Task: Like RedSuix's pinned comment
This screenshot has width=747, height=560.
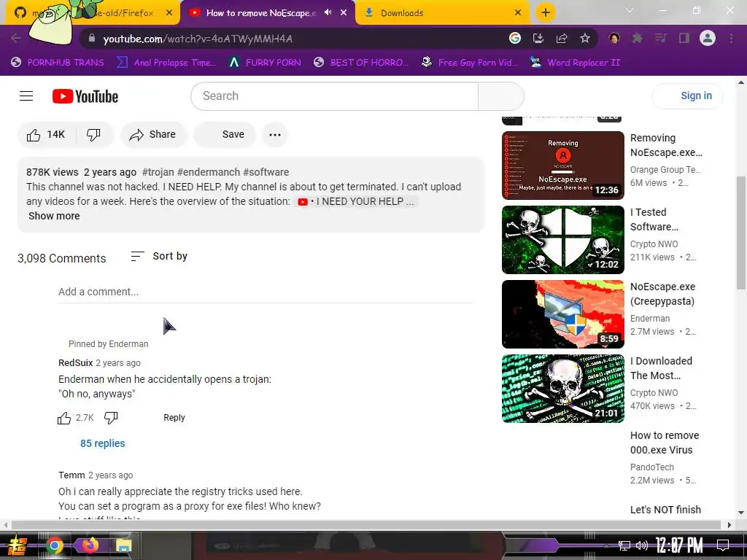Action: point(64,418)
